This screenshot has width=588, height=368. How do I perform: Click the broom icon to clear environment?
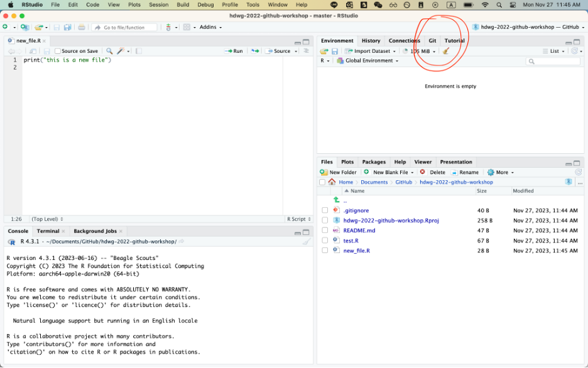445,51
